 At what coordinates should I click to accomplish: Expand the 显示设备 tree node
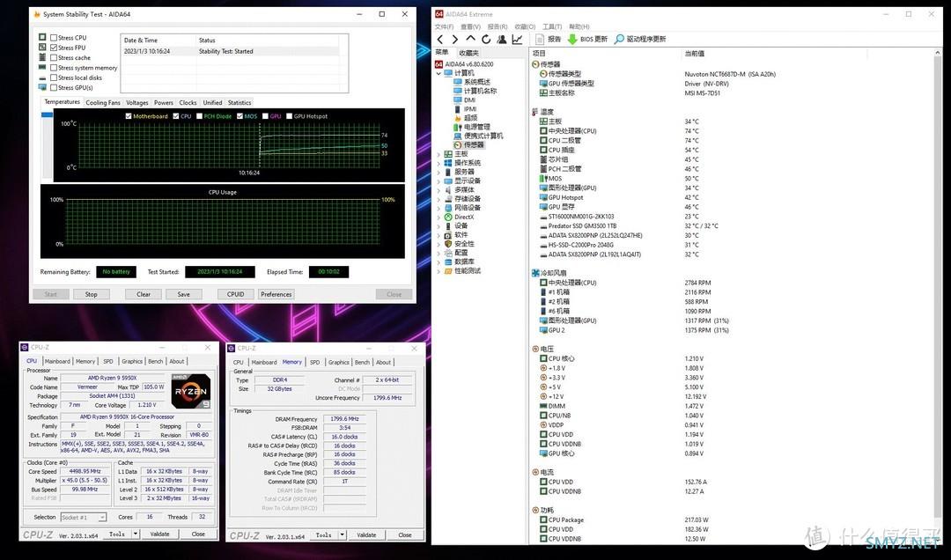tap(439, 181)
